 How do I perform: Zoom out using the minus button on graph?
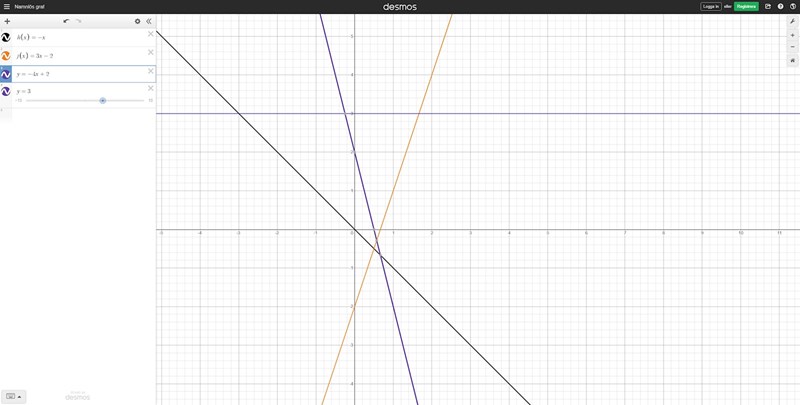(x=792, y=46)
